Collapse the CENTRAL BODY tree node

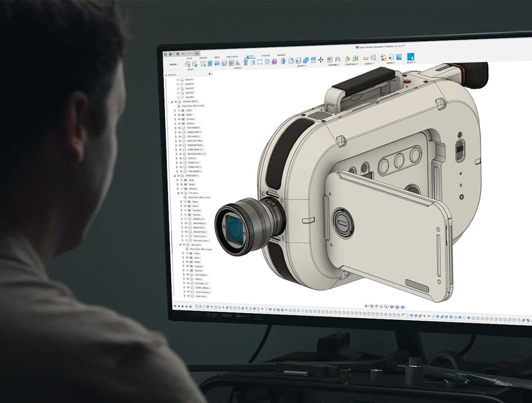coord(172,102)
